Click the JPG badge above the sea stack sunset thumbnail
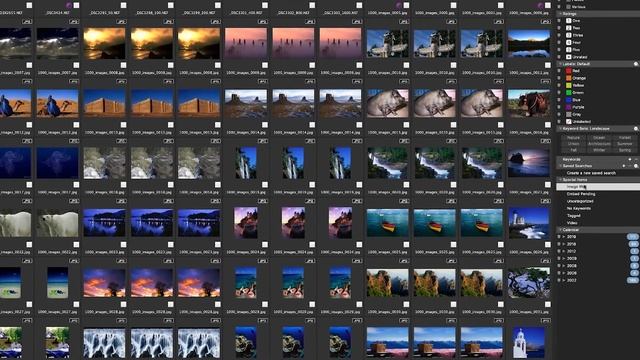Screen dimensions: 640x360 tap(546, 141)
